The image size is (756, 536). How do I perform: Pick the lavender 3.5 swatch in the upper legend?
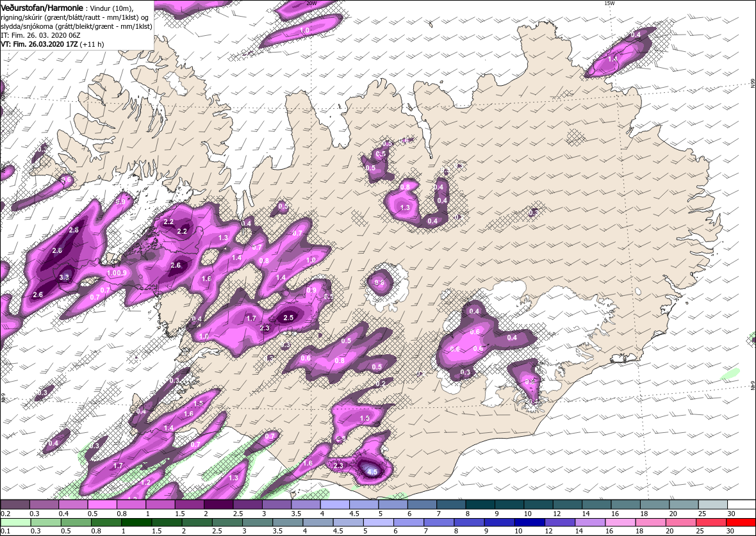pyautogui.click(x=306, y=504)
